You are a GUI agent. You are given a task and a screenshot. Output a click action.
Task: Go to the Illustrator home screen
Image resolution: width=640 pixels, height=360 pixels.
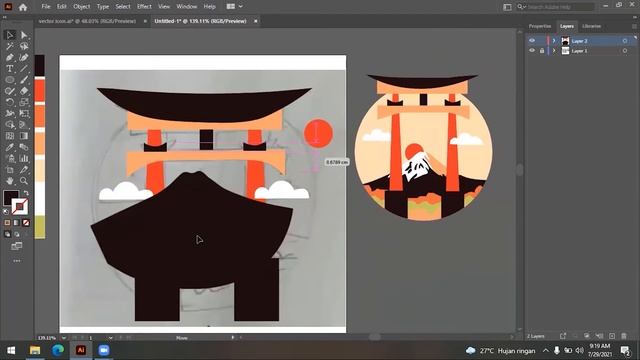tap(23, 7)
